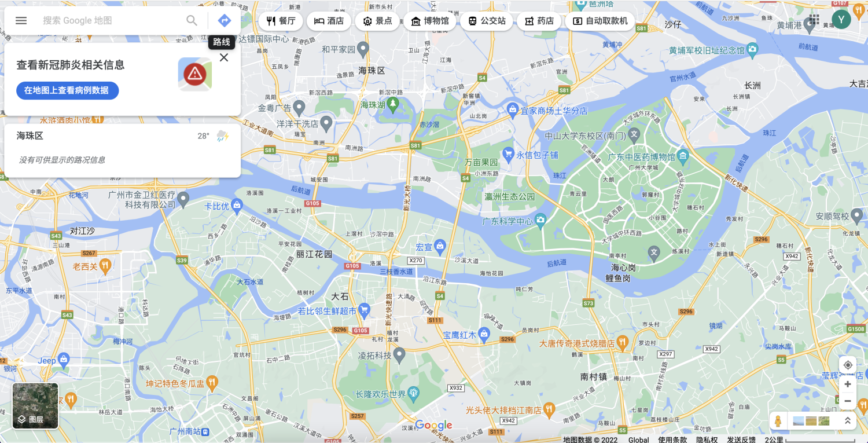The width and height of the screenshot is (868, 443).
Task: Select the 坤记特色冬瓜盅 restaurant pin
Action: pos(212,382)
